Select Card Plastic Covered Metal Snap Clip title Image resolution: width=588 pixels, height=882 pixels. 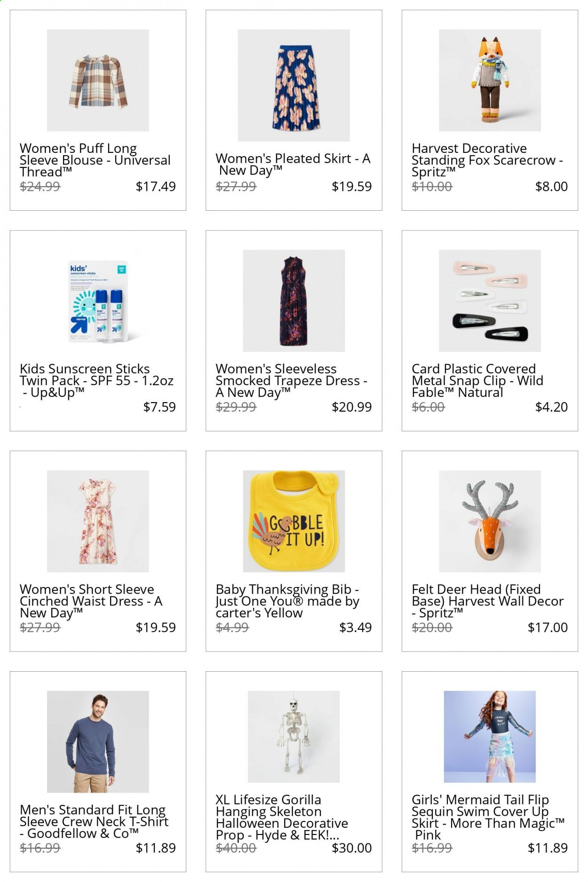[x=477, y=381]
